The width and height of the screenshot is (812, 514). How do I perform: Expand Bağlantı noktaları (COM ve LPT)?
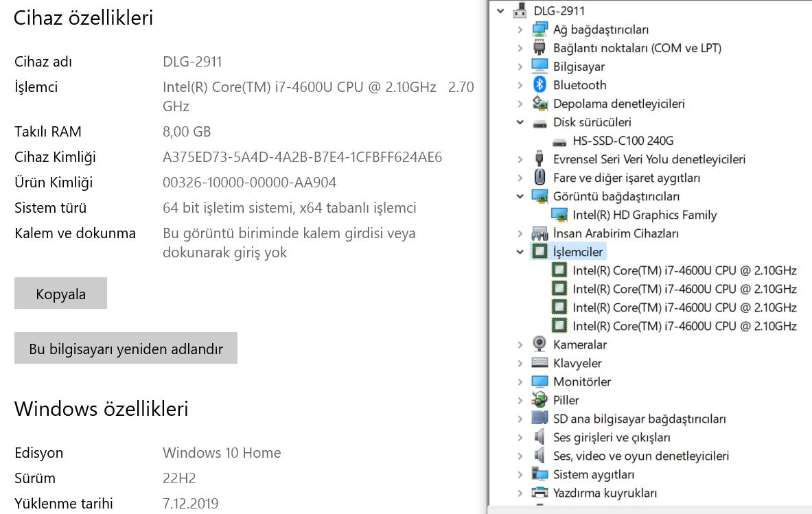tap(520, 48)
